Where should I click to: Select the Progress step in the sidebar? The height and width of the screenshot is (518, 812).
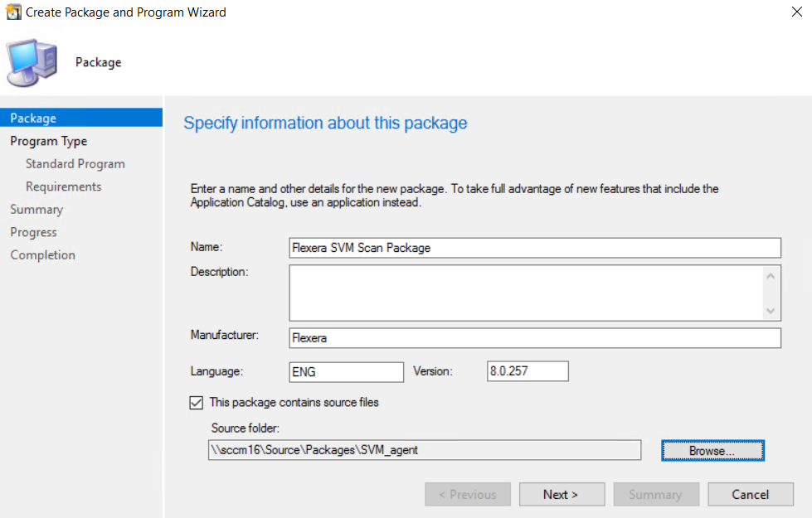pos(33,232)
